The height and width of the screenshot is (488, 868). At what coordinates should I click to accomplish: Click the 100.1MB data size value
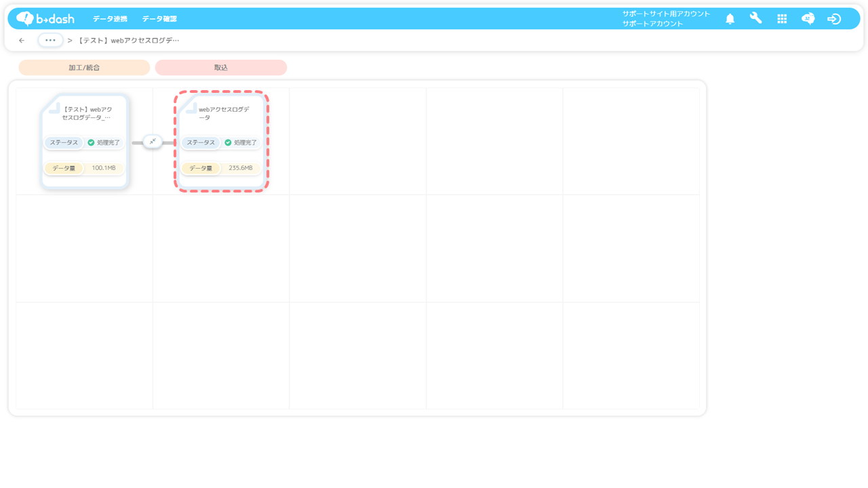tap(104, 168)
